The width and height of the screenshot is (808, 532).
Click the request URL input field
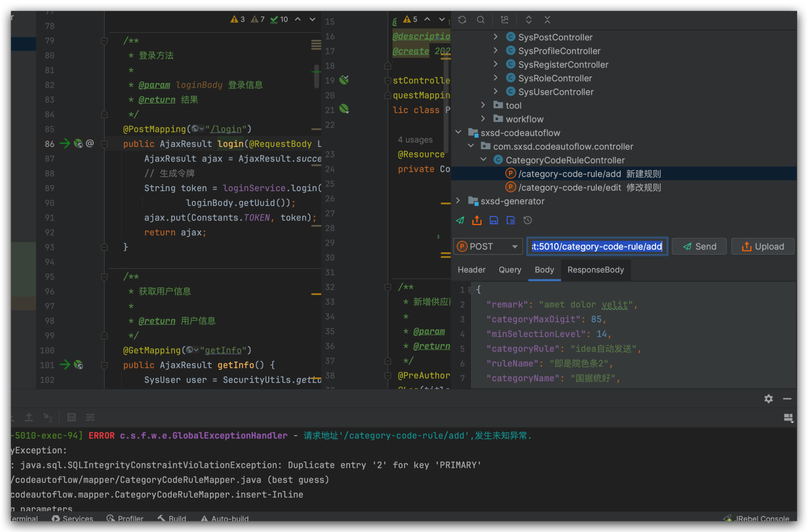click(x=597, y=247)
